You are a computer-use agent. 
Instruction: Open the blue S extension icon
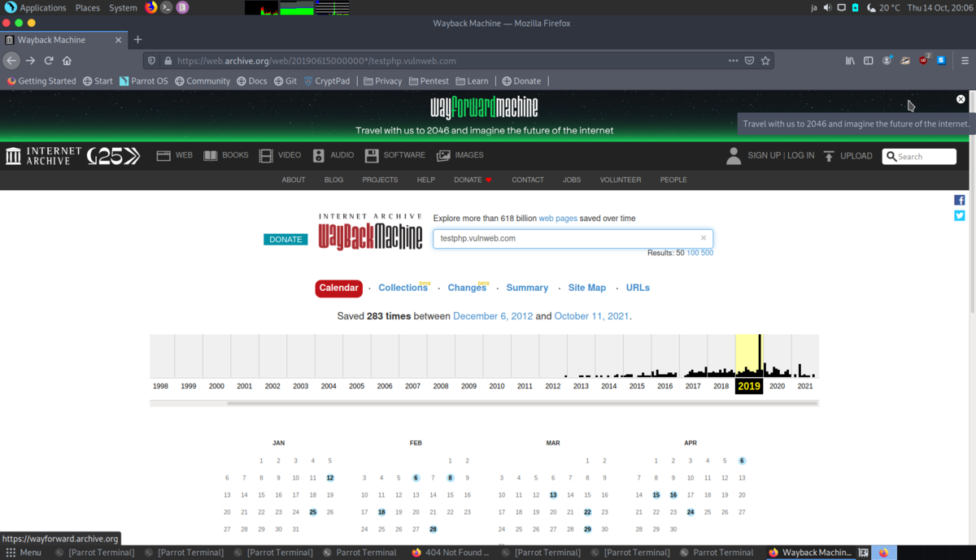tap(941, 60)
